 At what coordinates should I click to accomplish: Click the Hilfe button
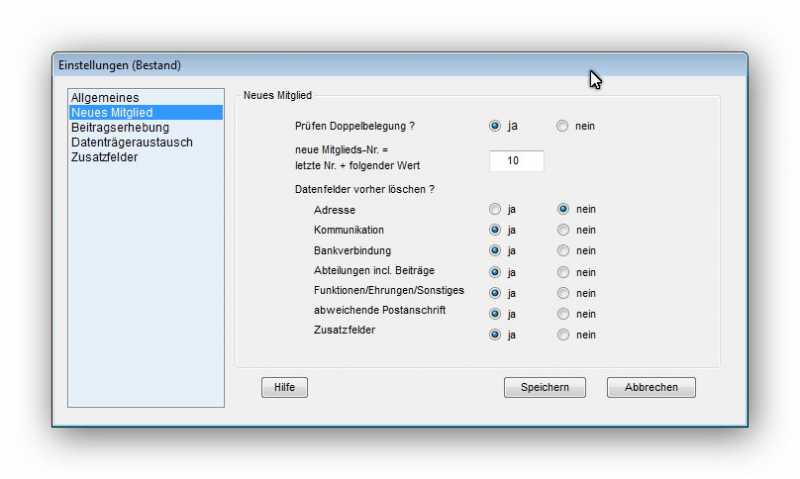click(x=284, y=388)
